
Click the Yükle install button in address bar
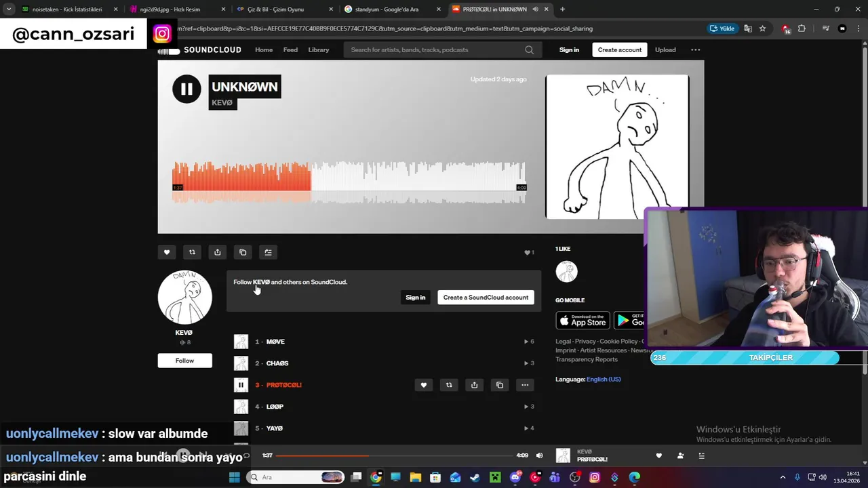point(722,28)
